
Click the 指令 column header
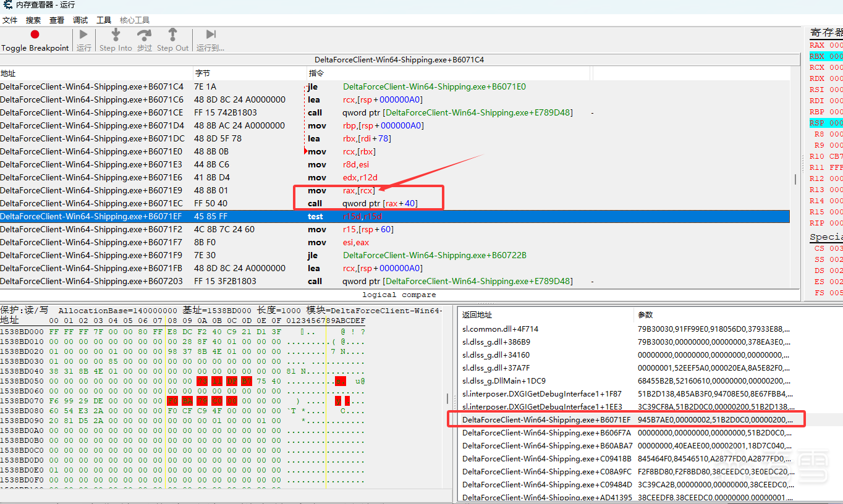449,73
